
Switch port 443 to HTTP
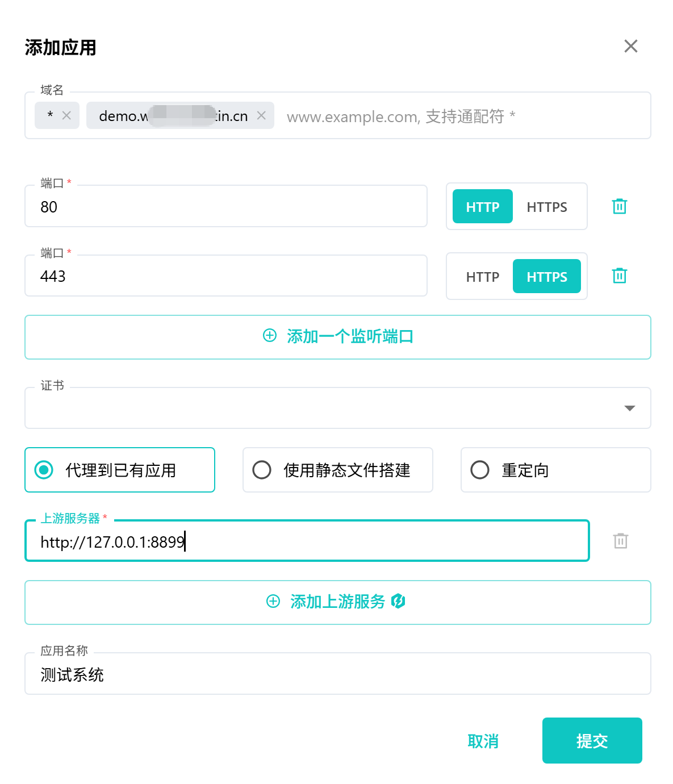(482, 277)
